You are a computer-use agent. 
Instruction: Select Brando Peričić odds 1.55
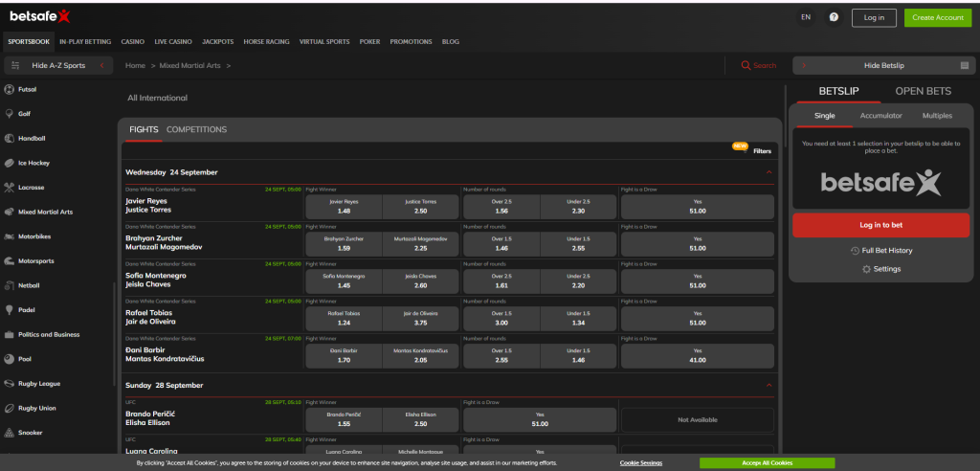[x=344, y=419]
